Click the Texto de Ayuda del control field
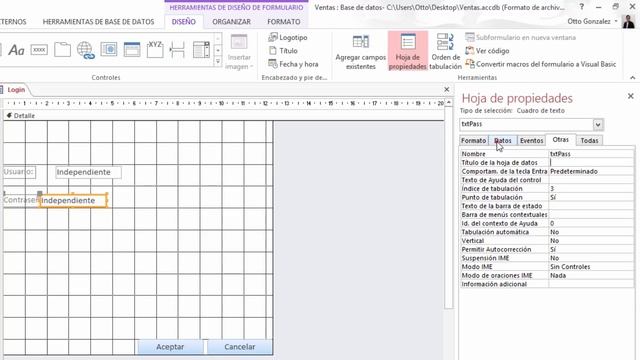The height and width of the screenshot is (360, 640). point(591,180)
